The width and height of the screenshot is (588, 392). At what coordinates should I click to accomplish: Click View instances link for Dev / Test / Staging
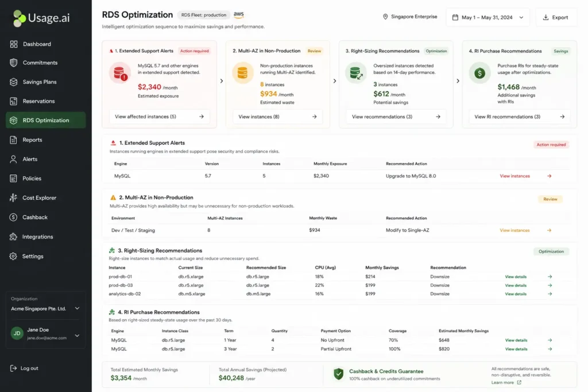514,231
